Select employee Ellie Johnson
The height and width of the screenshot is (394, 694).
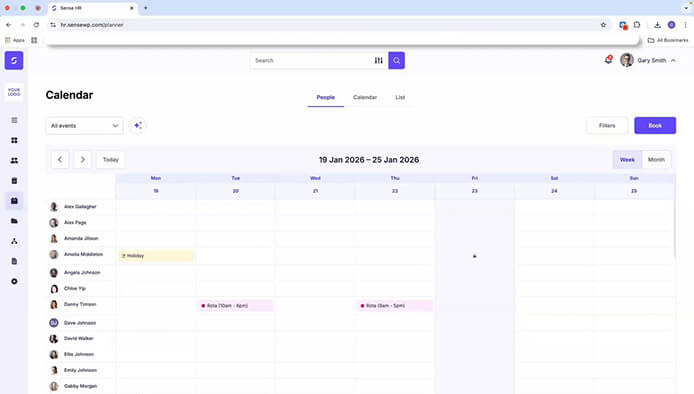79,355
